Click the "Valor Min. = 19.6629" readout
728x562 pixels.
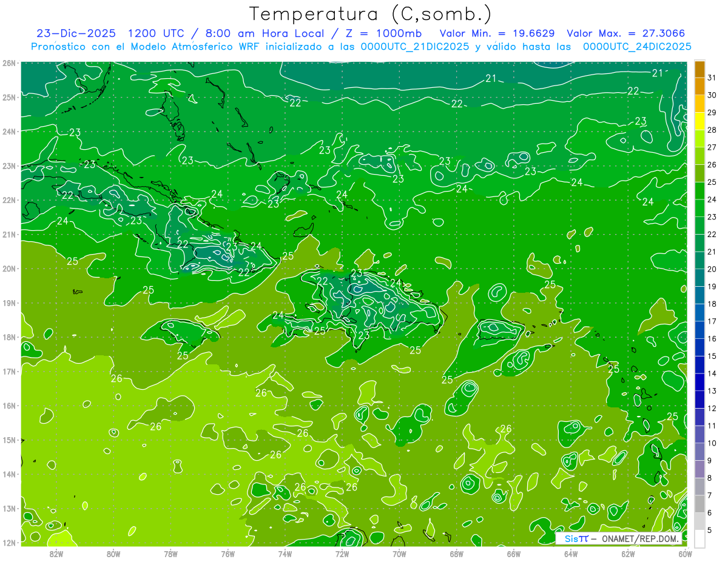pos(497,33)
